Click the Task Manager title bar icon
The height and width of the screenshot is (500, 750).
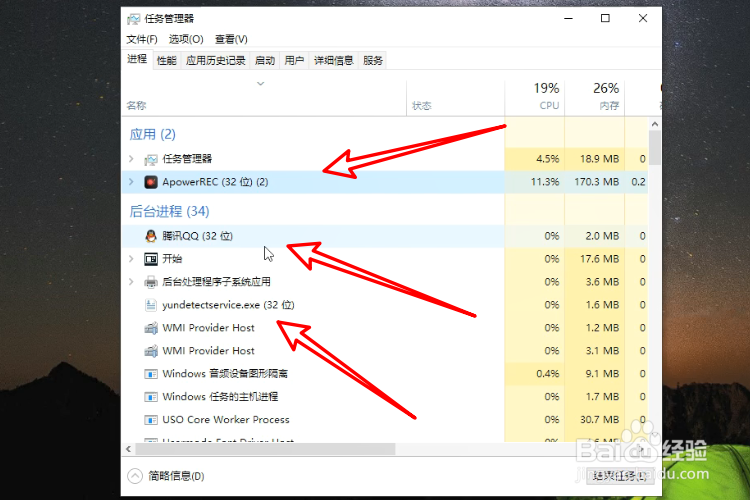pos(133,19)
